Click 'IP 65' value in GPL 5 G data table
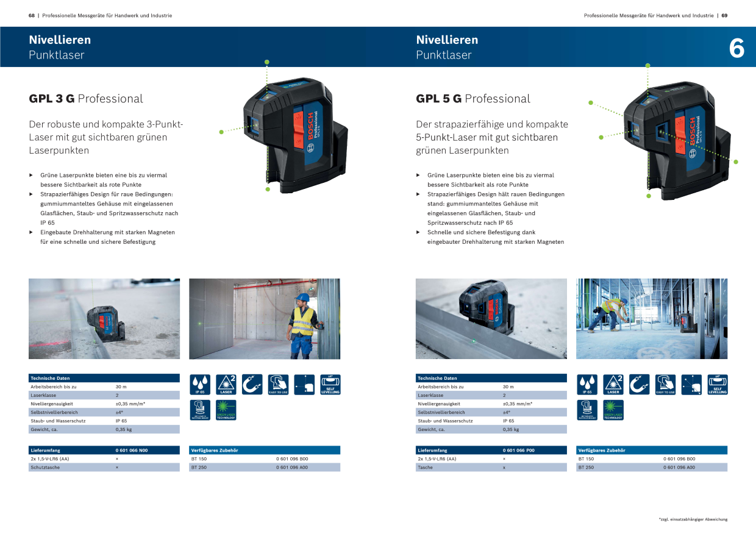 pos(508,421)
